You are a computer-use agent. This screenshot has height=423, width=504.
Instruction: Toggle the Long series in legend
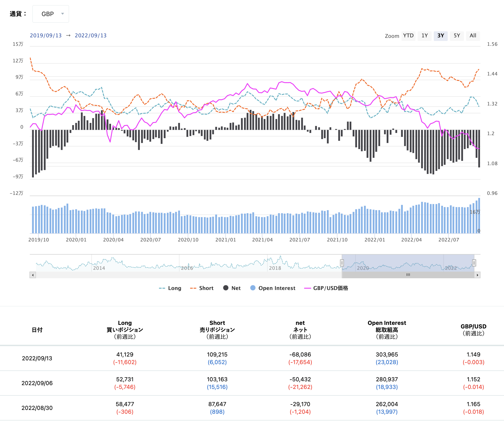[170, 288]
